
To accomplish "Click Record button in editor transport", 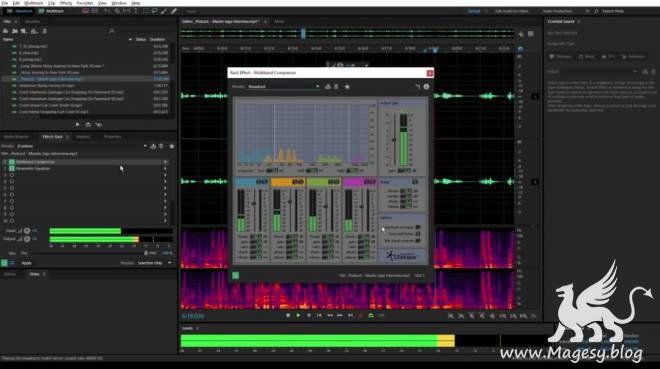I will tap(360, 316).
